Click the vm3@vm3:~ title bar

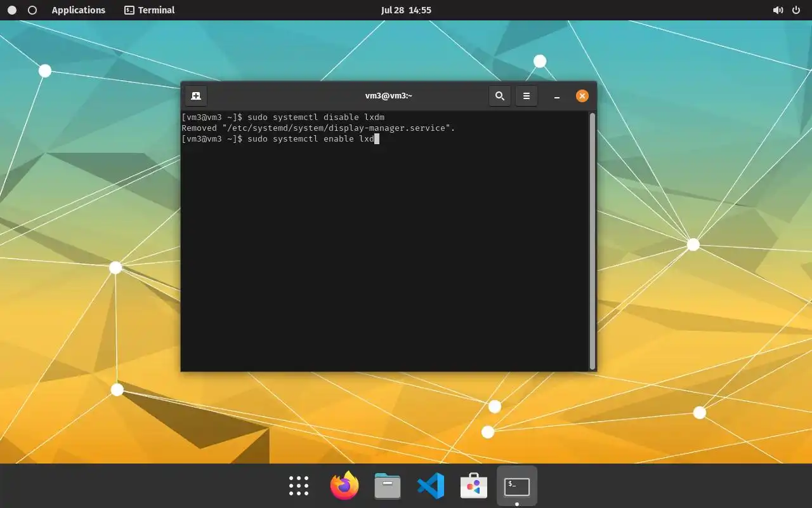(x=389, y=96)
